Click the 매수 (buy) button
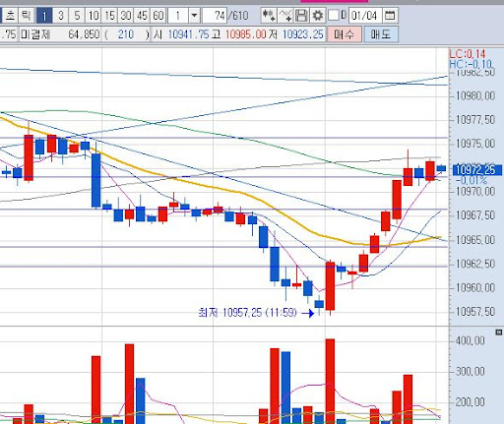The height and width of the screenshot is (424, 504). 345,34
